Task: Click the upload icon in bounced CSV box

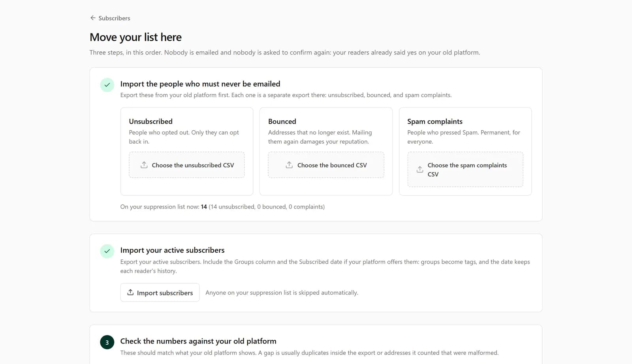Action: click(289, 165)
